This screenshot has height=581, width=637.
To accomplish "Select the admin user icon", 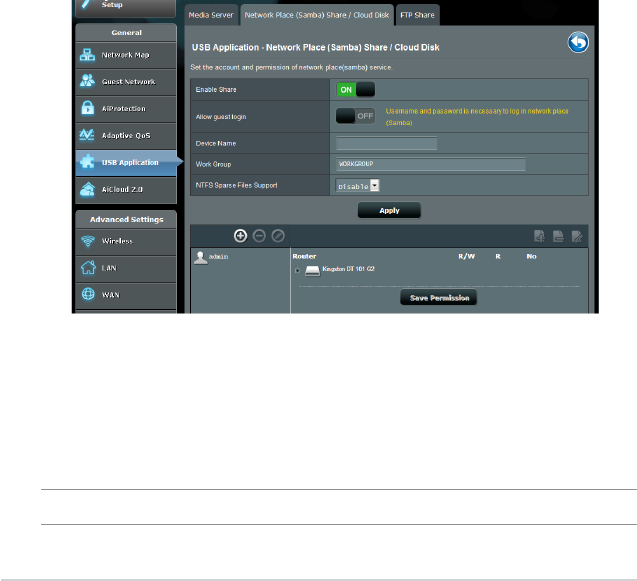I will pos(200,258).
